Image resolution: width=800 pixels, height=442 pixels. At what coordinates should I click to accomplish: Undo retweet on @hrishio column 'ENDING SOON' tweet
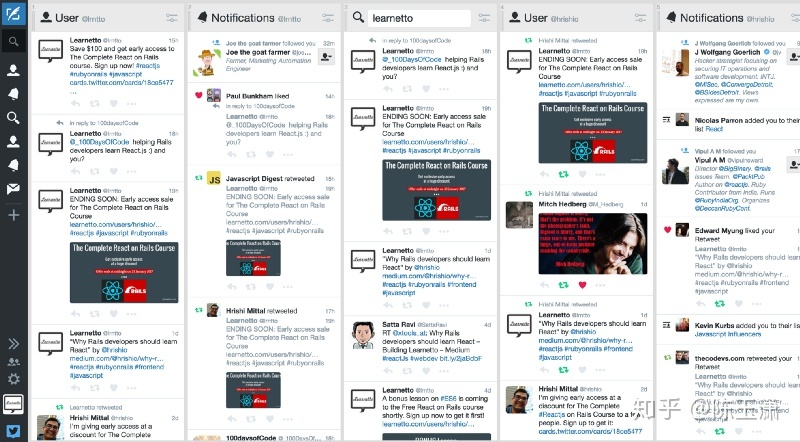pos(563,174)
